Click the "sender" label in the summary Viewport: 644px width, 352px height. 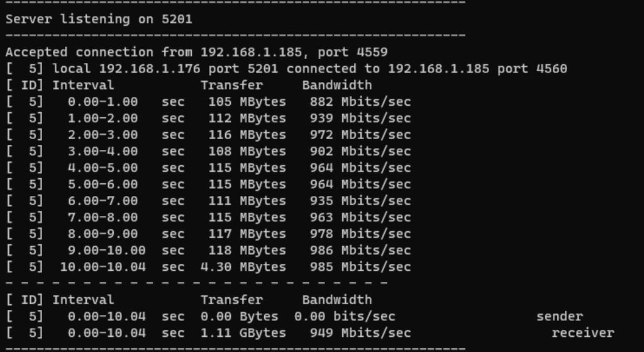coord(560,316)
